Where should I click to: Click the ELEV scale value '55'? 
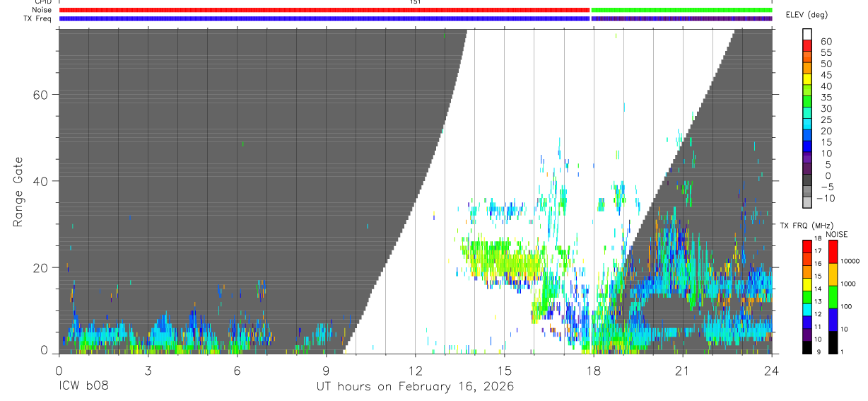click(826, 53)
